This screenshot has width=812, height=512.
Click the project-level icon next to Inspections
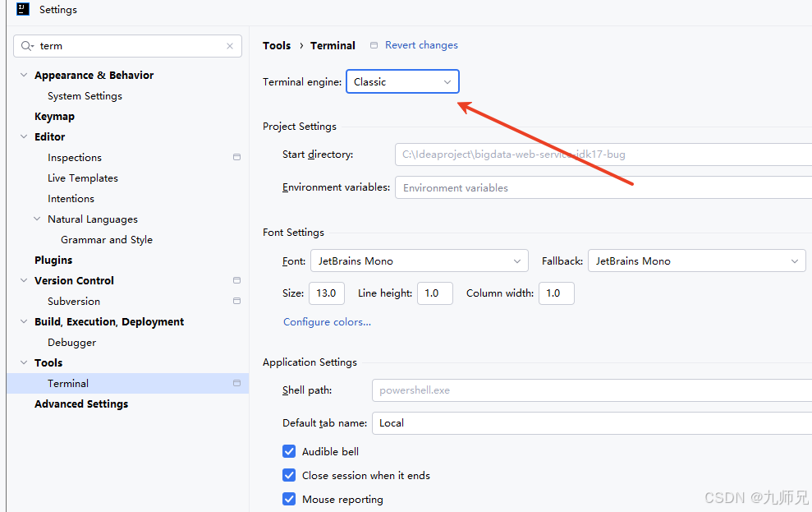(x=236, y=157)
